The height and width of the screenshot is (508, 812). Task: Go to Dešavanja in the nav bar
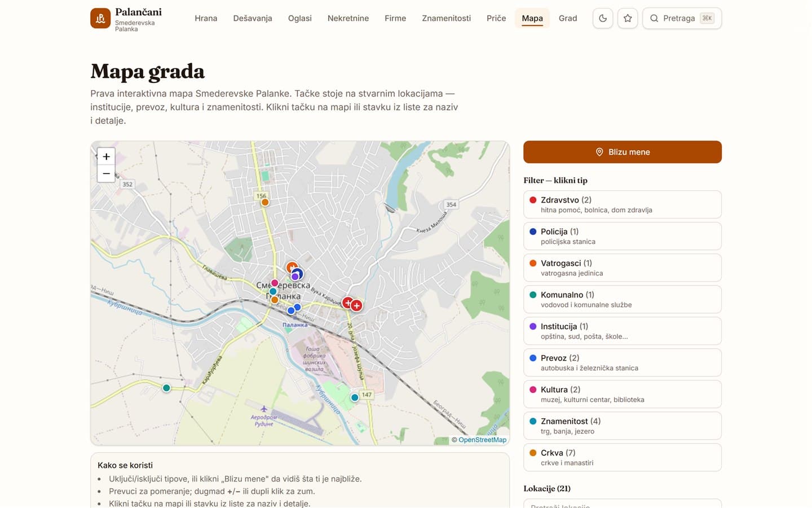[x=253, y=18]
